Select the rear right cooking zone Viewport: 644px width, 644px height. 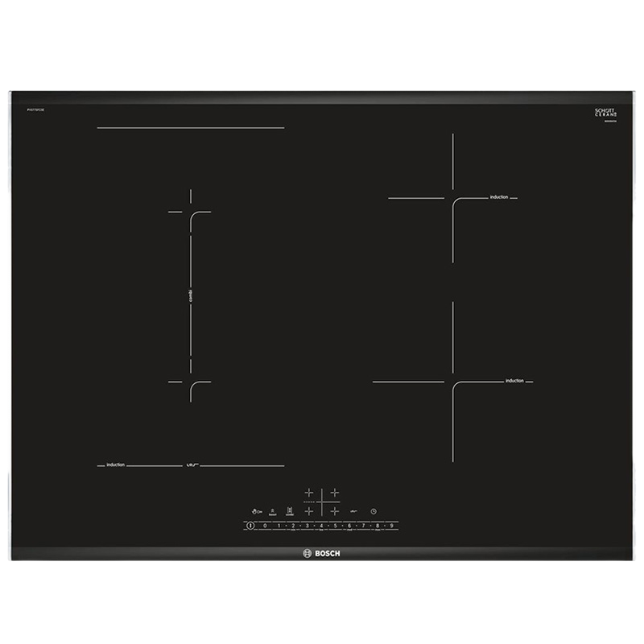335,492
